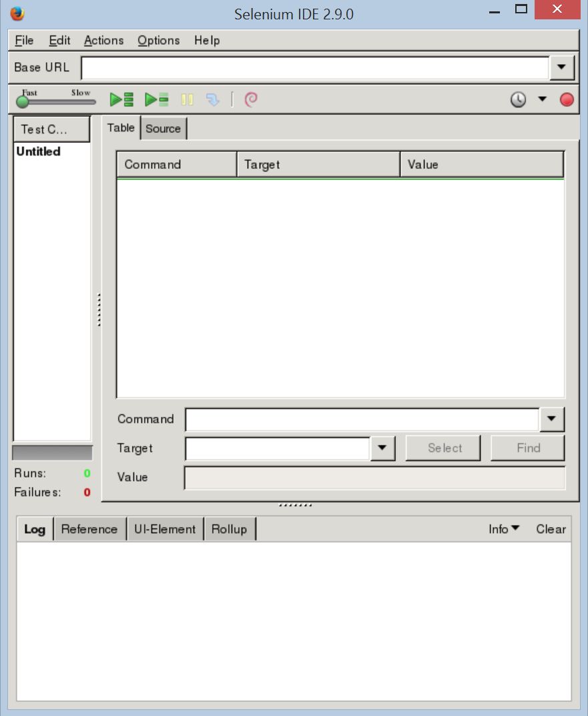
Task: Open the Edit menu
Action: click(59, 40)
